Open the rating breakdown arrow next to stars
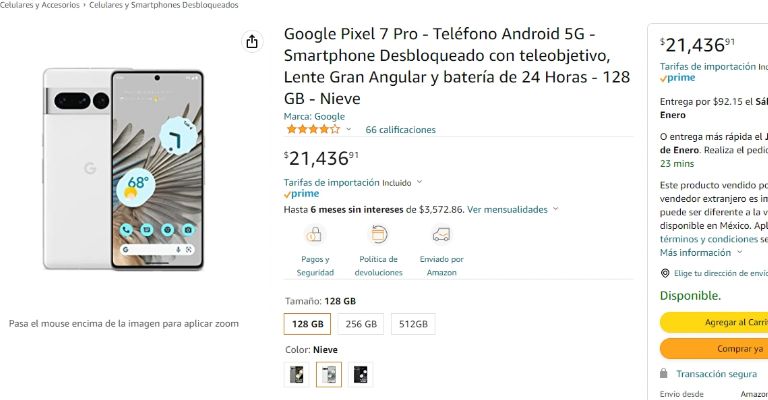Screen dimensions: 768x400 (x=347, y=130)
